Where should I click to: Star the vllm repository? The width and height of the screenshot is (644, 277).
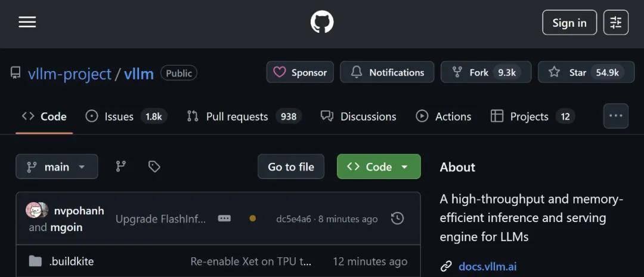coord(586,72)
